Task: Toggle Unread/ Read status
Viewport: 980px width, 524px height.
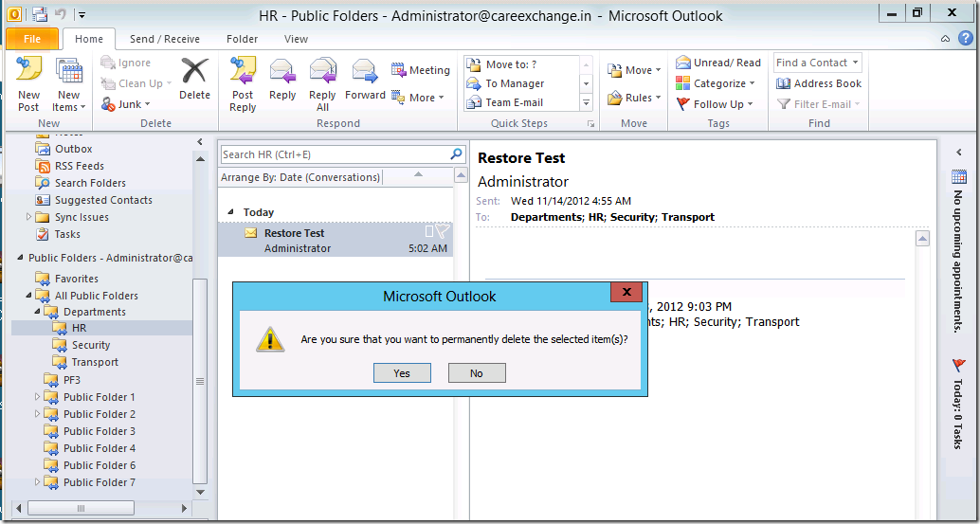Action: 718,63
